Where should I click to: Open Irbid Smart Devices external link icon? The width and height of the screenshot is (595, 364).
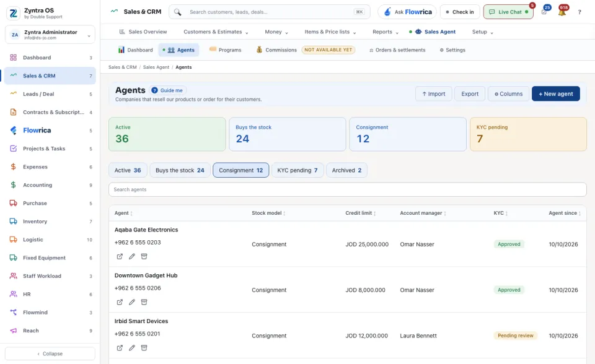click(x=120, y=348)
